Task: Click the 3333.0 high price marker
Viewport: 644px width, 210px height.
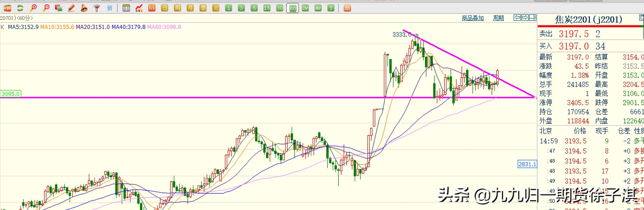Action: [402, 34]
